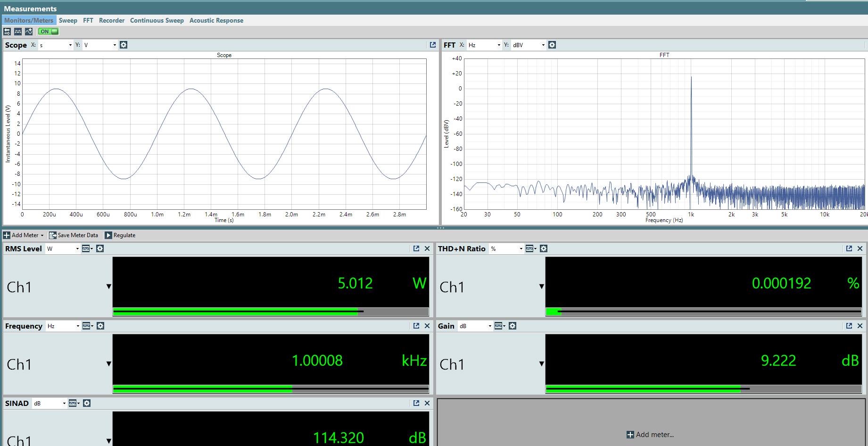868x446 pixels.
Task: Click THD+N Ratio display options icon
Action: (x=531, y=248)
